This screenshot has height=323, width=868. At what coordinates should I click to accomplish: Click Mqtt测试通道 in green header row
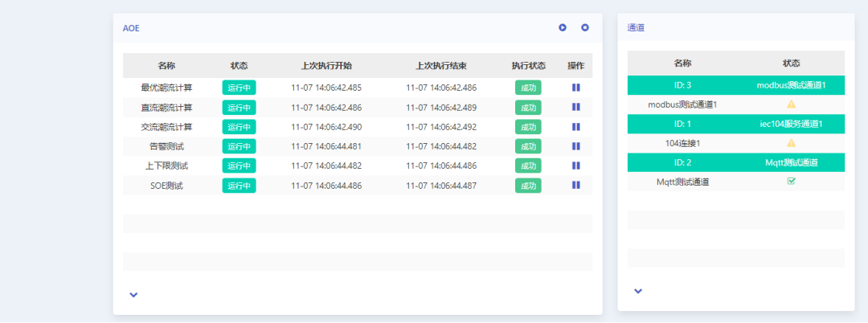791,162
